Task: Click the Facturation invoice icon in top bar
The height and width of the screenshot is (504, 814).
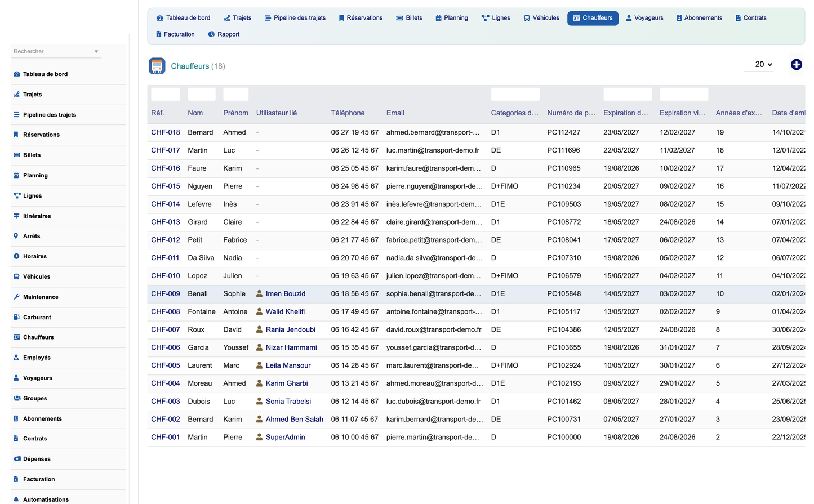Action: coord(159,34)
